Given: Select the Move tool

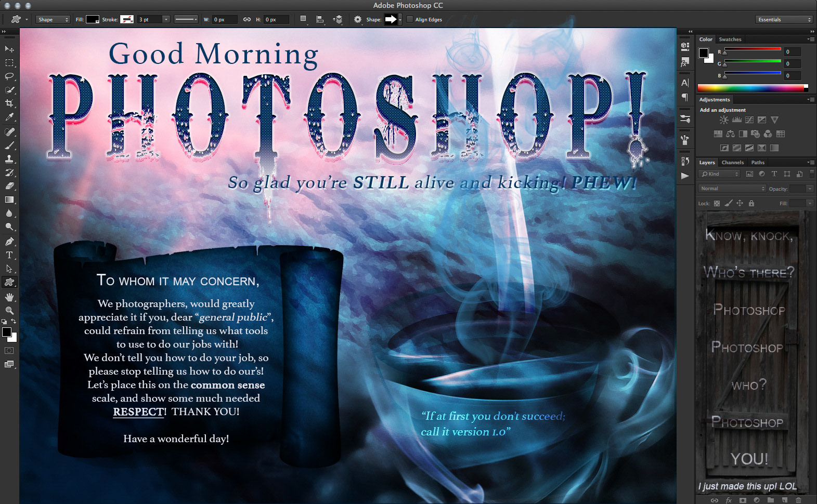Looking at the screenshot, I should [9, 49].
